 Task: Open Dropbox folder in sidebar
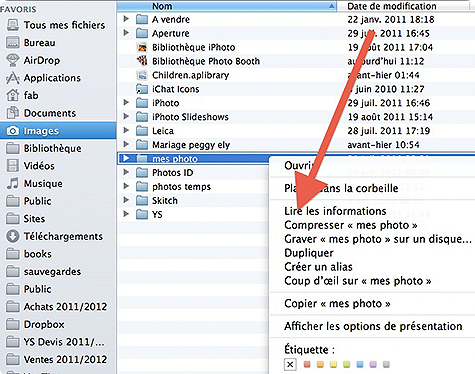[x=35, y=324]
